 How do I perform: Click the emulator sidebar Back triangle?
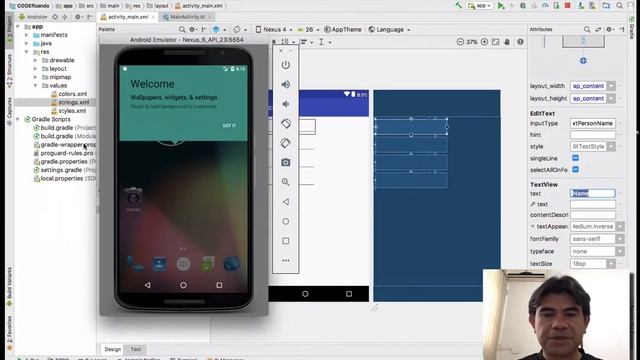pos(286,202)
